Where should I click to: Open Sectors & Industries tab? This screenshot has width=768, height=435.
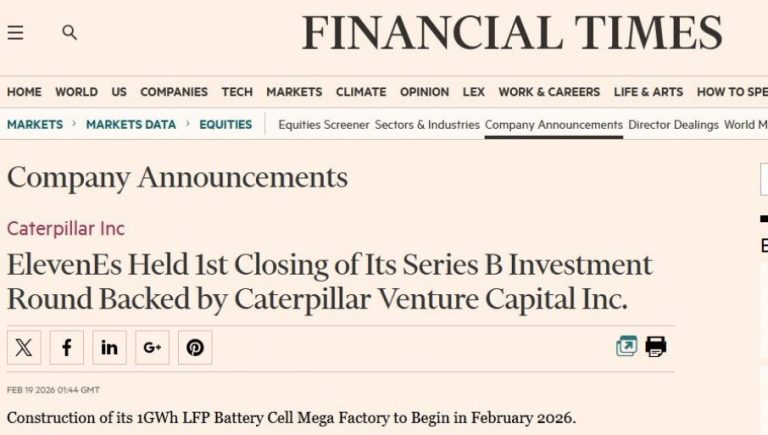coord(427,125)
